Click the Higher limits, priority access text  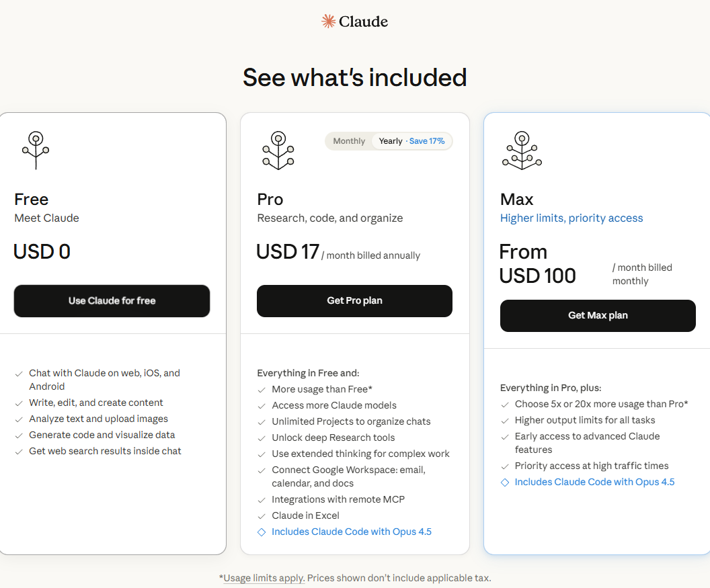click(x=571, y=218)
